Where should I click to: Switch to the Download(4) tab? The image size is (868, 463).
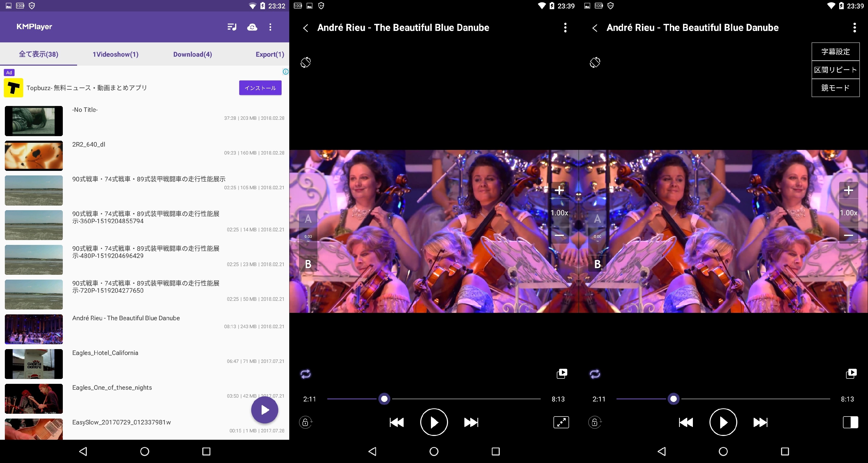192,54
